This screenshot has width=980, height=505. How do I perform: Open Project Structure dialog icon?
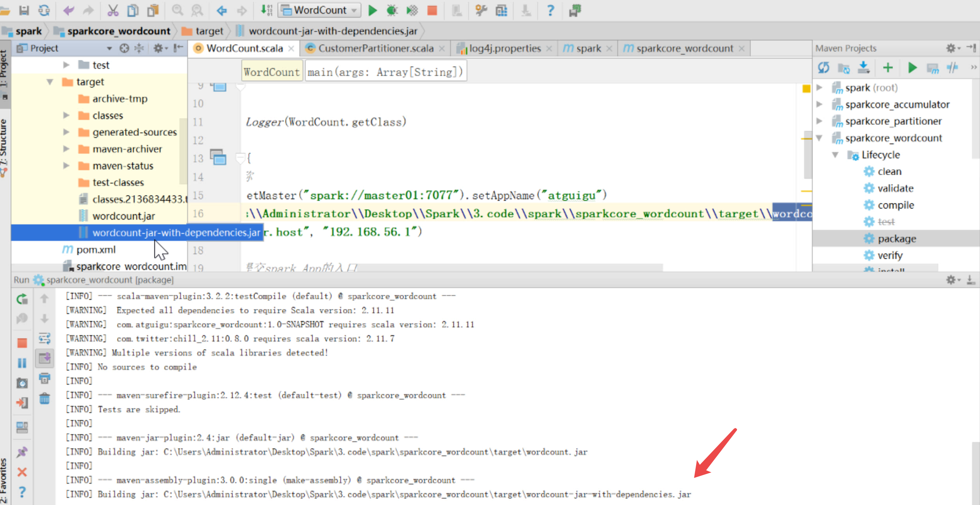[x=502, y=10]
